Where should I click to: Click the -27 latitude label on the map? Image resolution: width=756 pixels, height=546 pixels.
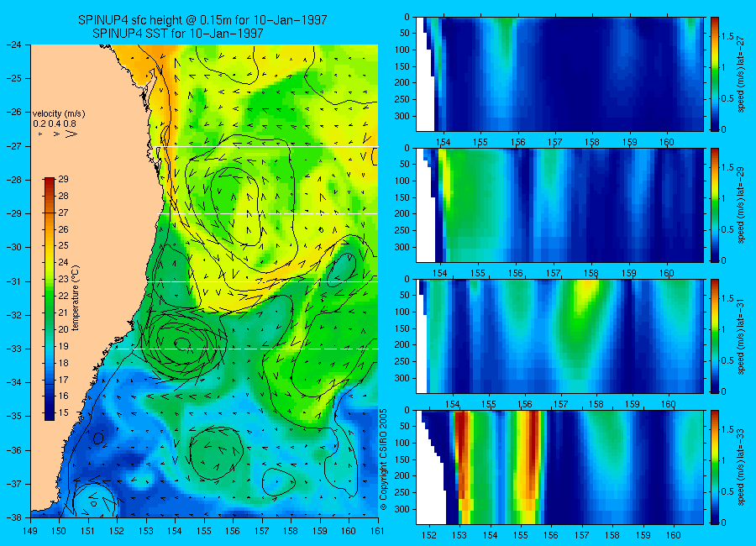pos(13,145)
